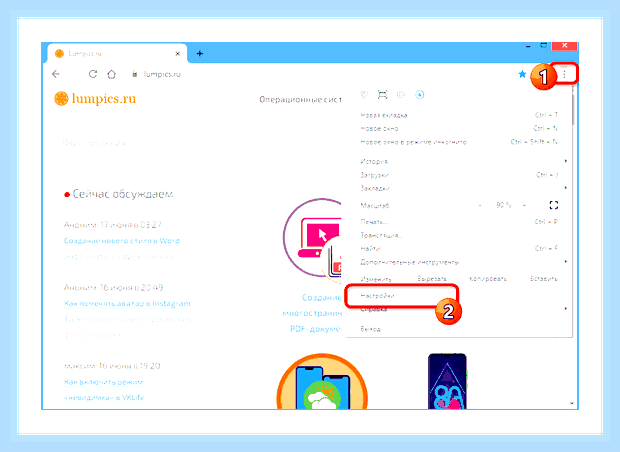
Task: Open Загрузки from the menu
Action: click(x=459, y=175)
